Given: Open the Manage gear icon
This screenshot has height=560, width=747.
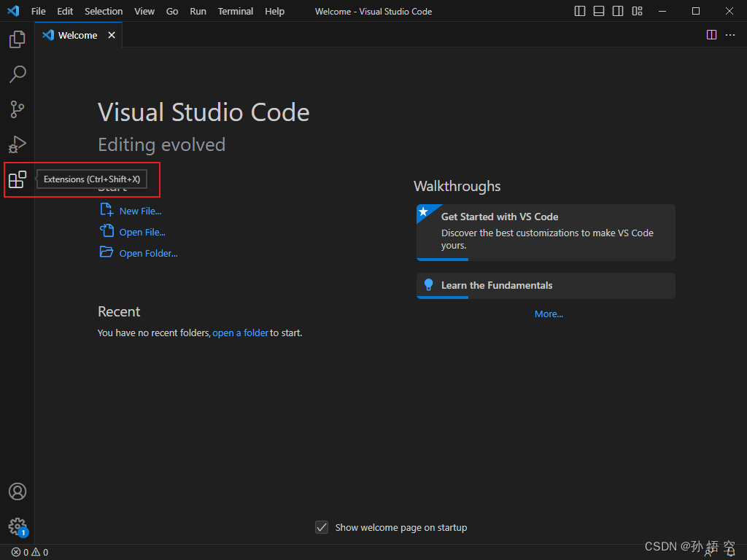Looking at the screenshot, I should (x=18, y=526).
